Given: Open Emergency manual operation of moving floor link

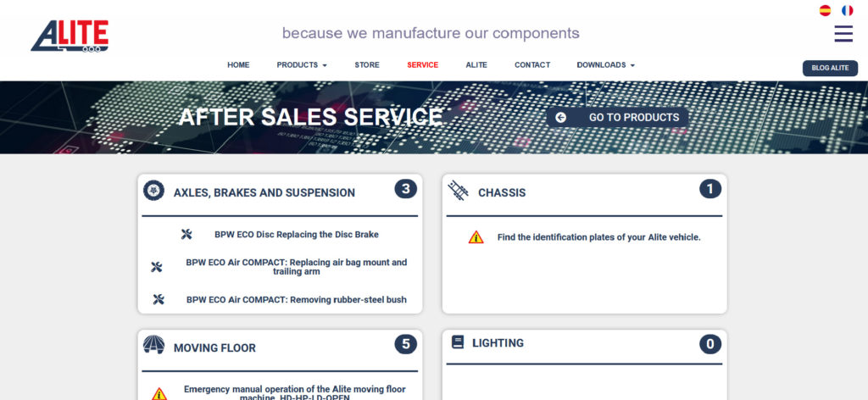Looking at the screenshot, I should [294, 393].
